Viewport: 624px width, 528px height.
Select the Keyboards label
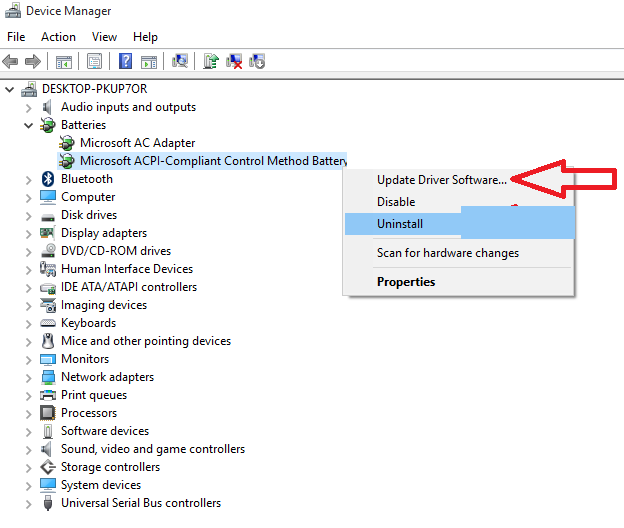(x=88, y=323)
